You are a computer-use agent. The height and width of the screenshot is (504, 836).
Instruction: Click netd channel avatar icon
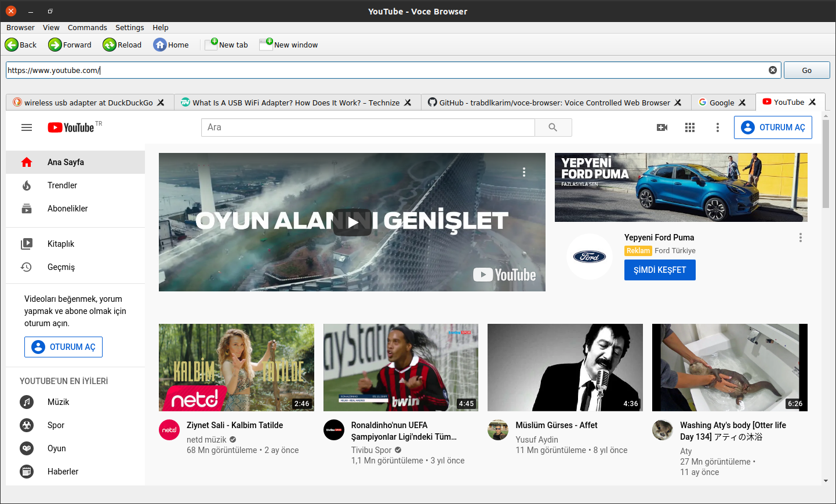pyautogui.click(x=169, y=430)
